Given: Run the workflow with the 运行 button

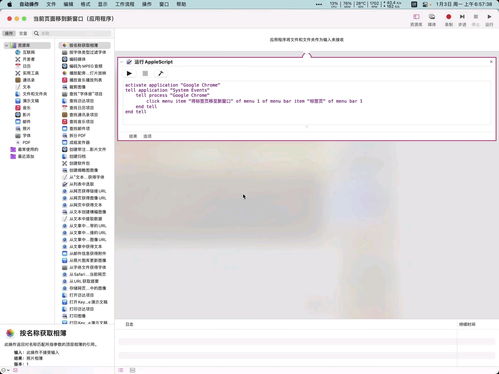Looking at the screenshot, I should tap(489, 19).
